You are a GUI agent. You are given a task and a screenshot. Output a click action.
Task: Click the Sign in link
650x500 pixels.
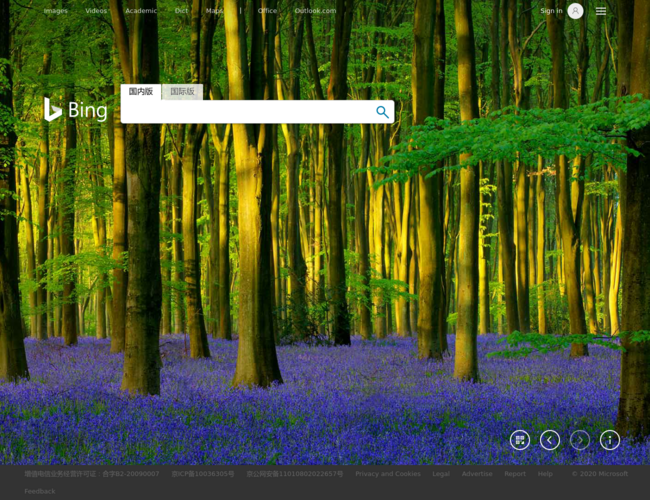(x=551, y=11)
